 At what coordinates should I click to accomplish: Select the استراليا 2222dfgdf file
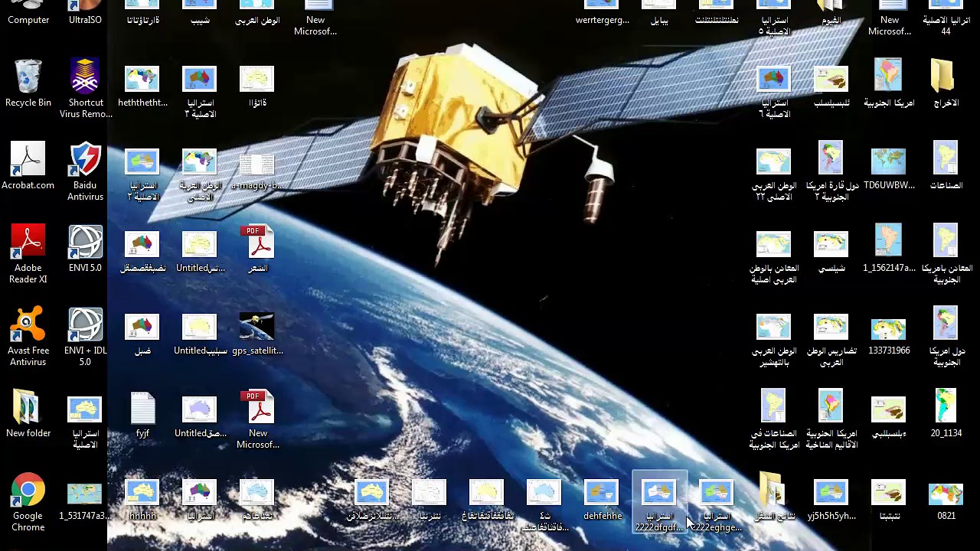pos(659,502)
